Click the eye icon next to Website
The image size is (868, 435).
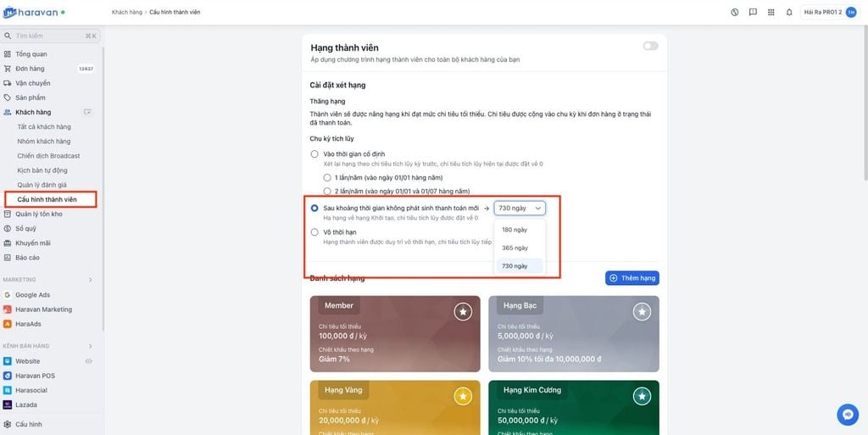(88, 361)
